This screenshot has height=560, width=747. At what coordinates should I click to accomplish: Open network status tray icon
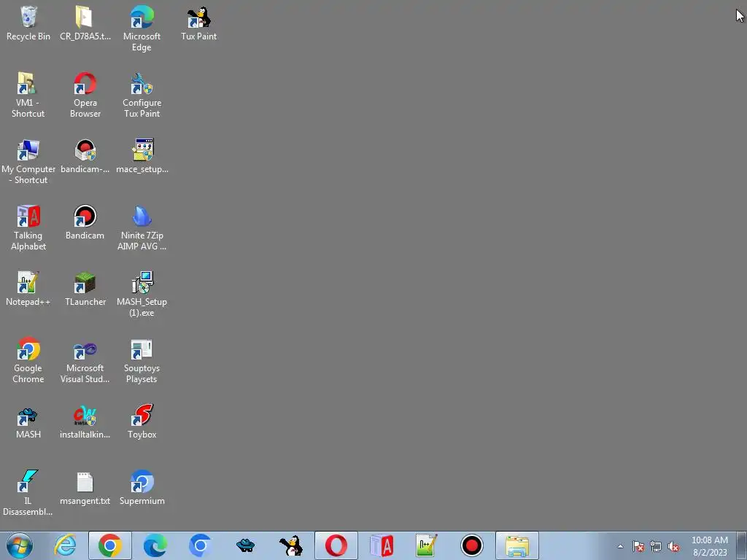656,547
